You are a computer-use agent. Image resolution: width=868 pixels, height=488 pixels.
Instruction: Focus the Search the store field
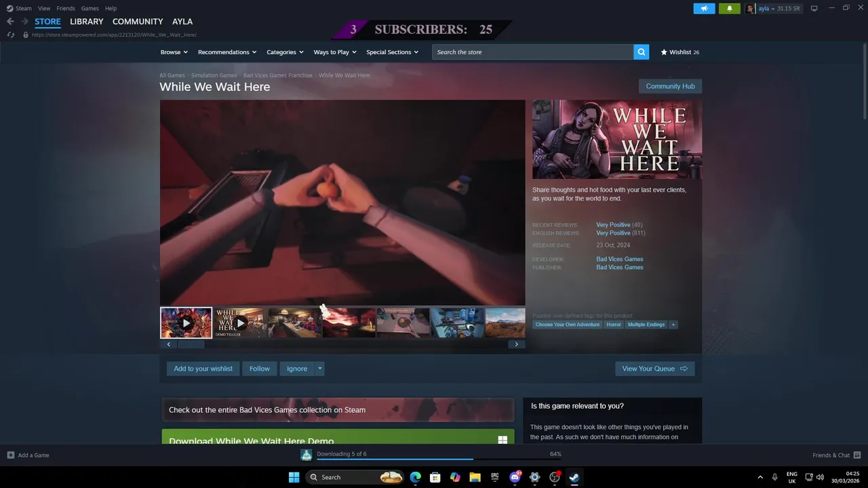[x=533, y=52]
